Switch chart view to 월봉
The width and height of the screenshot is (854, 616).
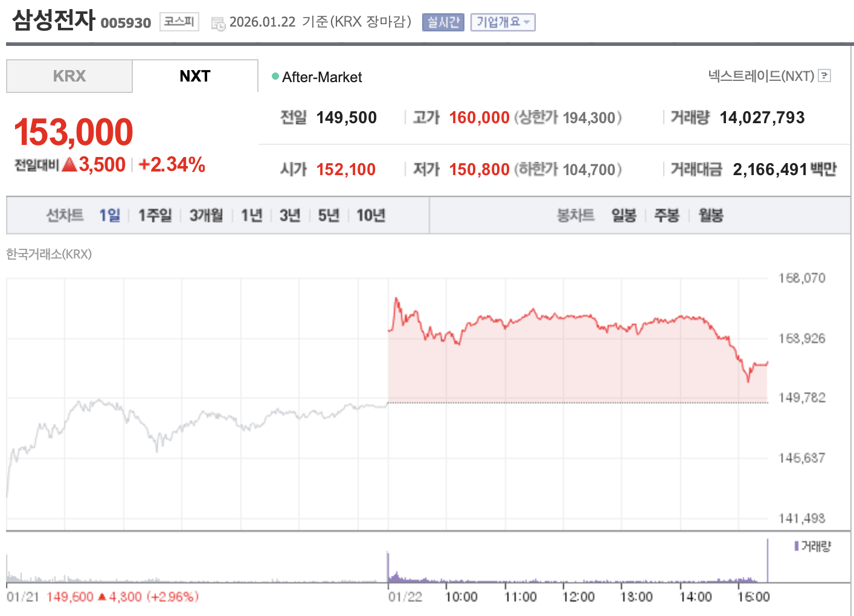[x=710, y=214]
